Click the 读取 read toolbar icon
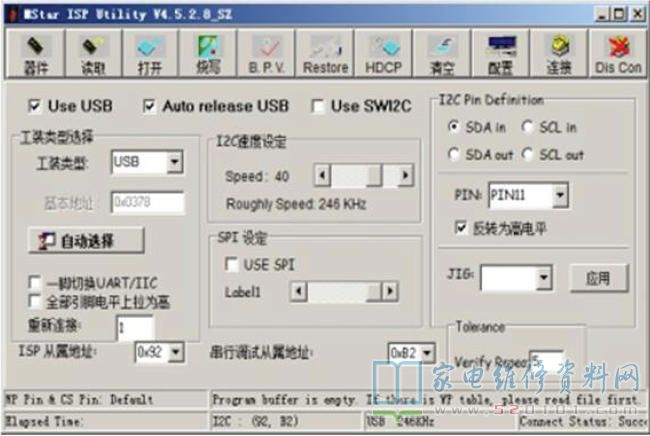Screen dimensions: 650x436 (x=93, y=54)
